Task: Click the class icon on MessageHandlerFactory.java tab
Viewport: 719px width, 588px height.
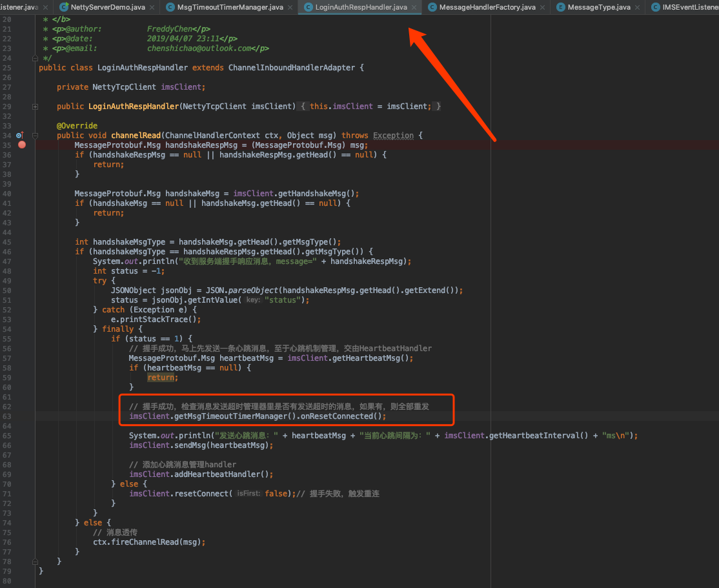Action: coord(432,8)
